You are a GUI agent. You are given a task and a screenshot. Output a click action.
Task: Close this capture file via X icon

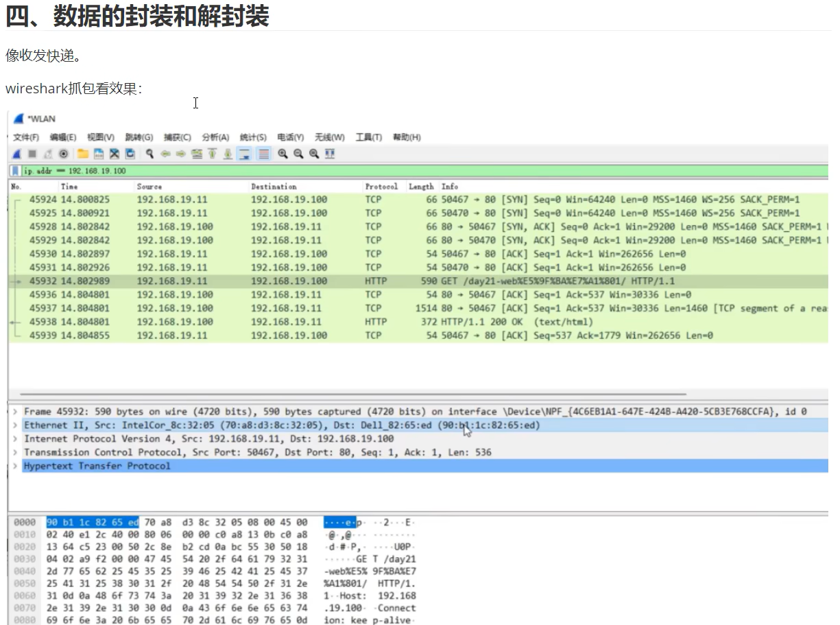(x=115, y=154)
